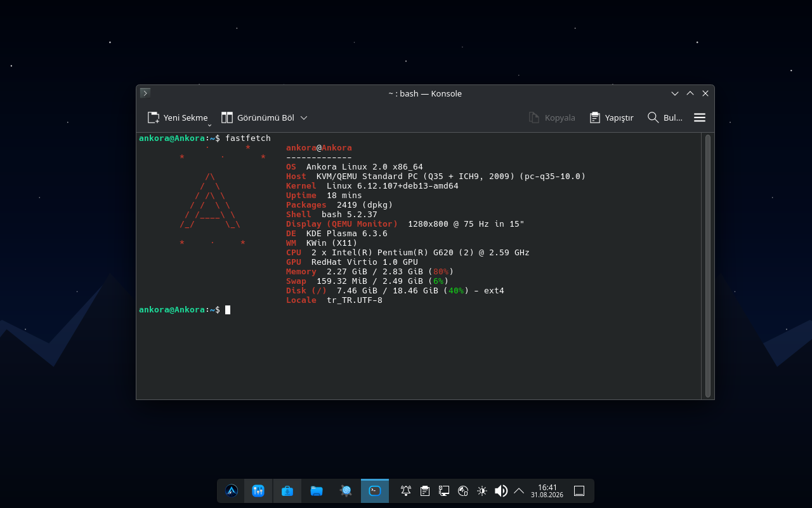
Task: Click the 'bash 5.2.37' shell value
Action: (x=350, y=215)
